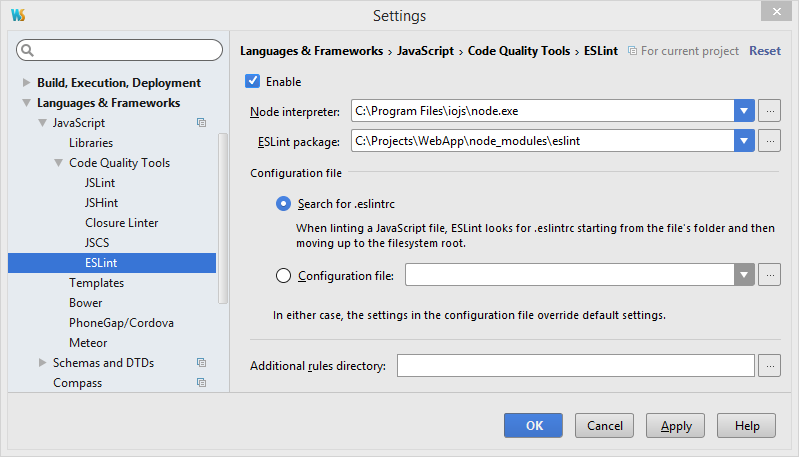Select Search for .eslintrc option

click(283, 204)
